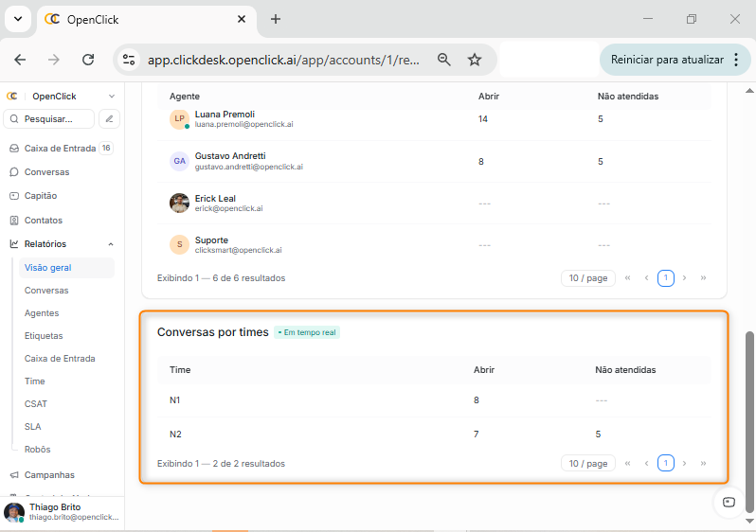
Task: Click the zoom magnifier icon in address bar
Action: 443,60
